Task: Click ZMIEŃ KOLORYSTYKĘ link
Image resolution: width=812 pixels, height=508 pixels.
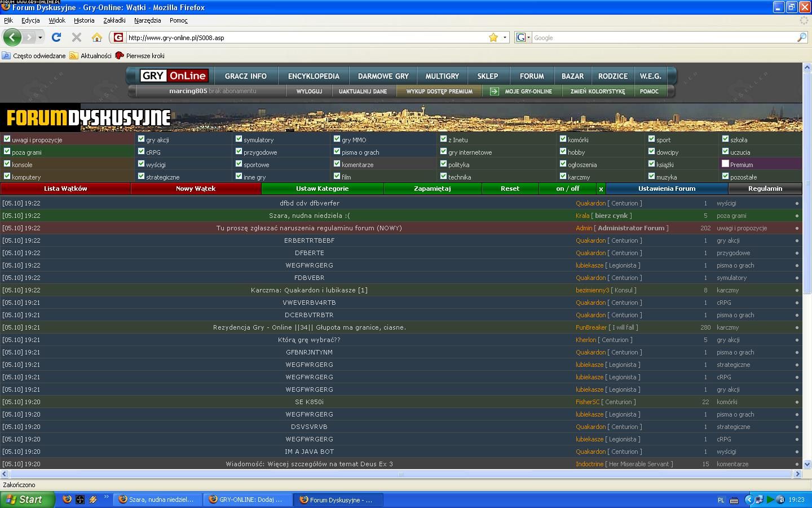Action: (x=598, y=91)
